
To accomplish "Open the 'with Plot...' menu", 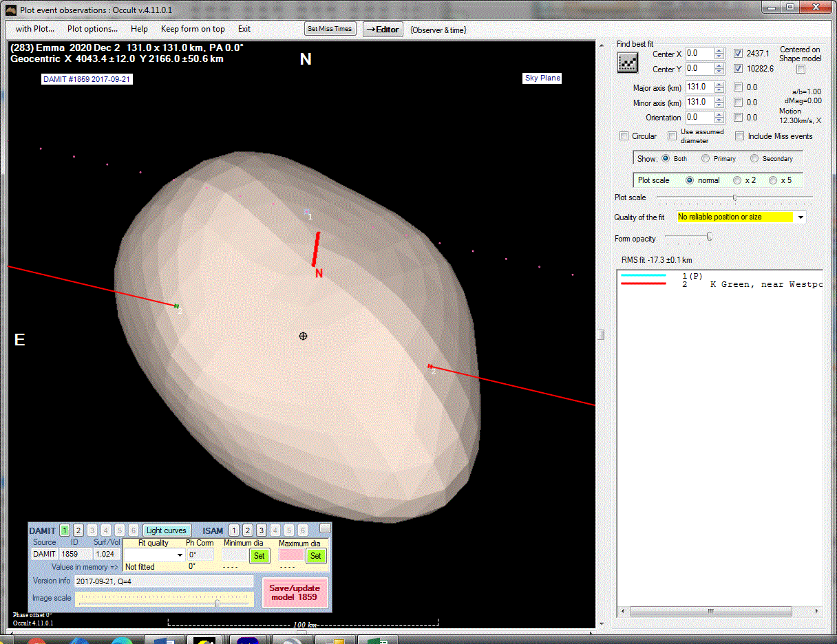I will click(35, 29).
